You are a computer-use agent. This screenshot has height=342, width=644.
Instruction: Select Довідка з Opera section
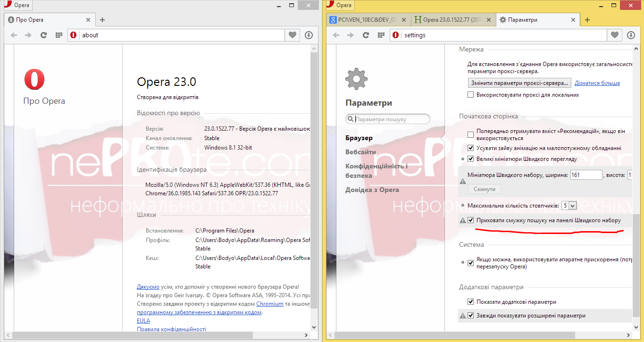coord(372,190)
